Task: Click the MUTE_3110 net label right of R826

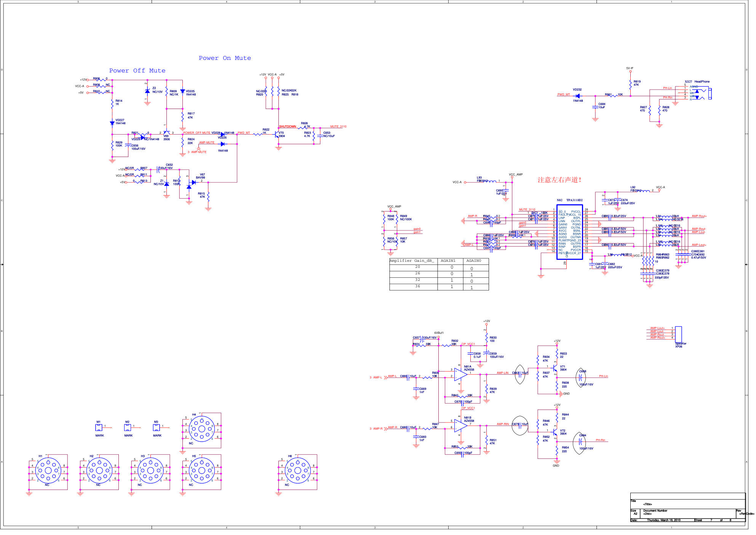Action: 338,127
